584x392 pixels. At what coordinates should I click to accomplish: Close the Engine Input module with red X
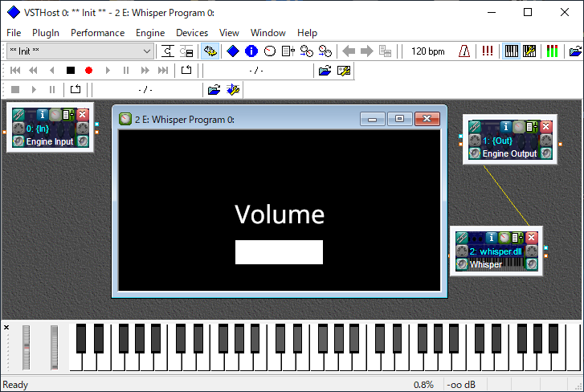coord(82,114)
